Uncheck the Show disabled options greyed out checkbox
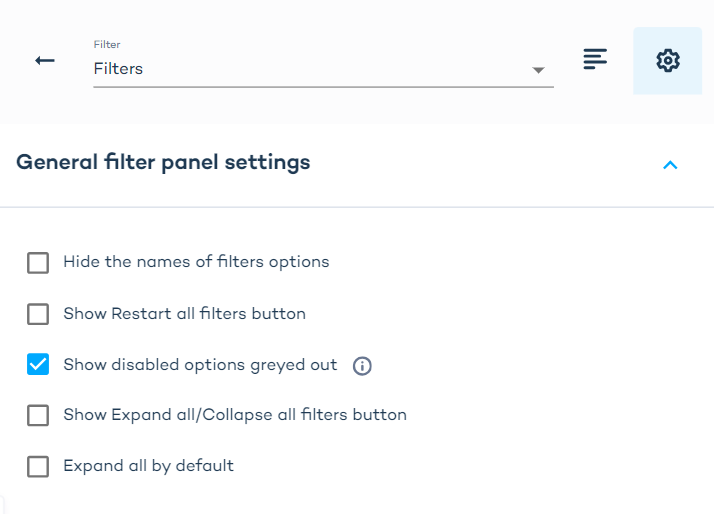The image size is (714, 514). tap(38, 365)
